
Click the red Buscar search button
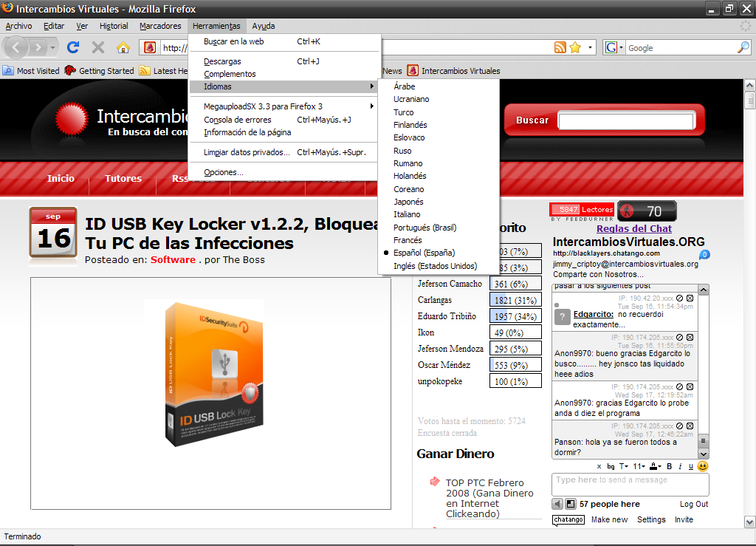pos(532,120)
